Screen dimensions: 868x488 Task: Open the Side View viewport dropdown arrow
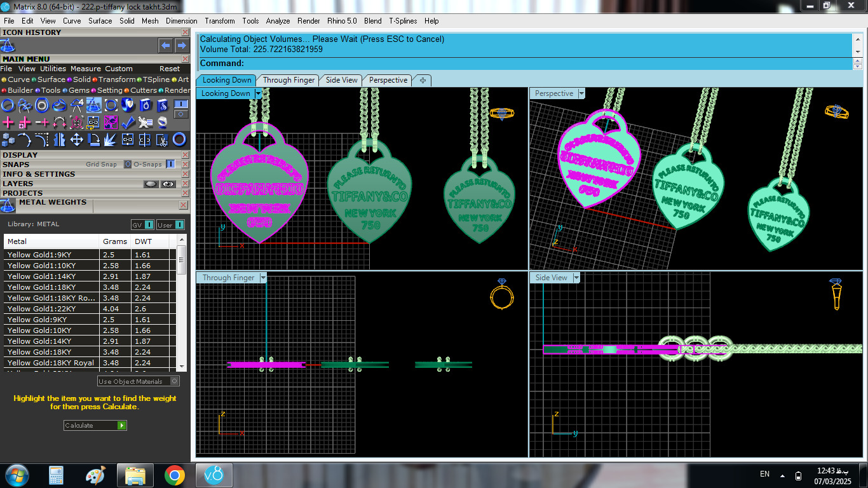pos(576,278)
